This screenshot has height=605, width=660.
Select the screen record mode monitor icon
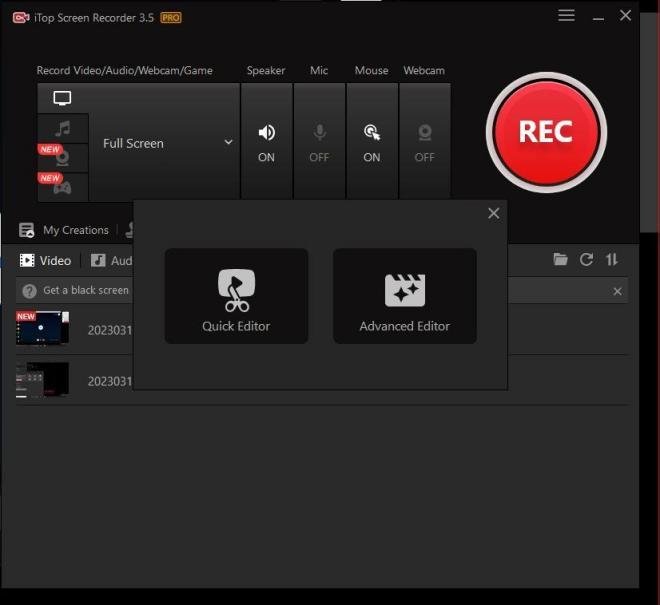[62, 98]
